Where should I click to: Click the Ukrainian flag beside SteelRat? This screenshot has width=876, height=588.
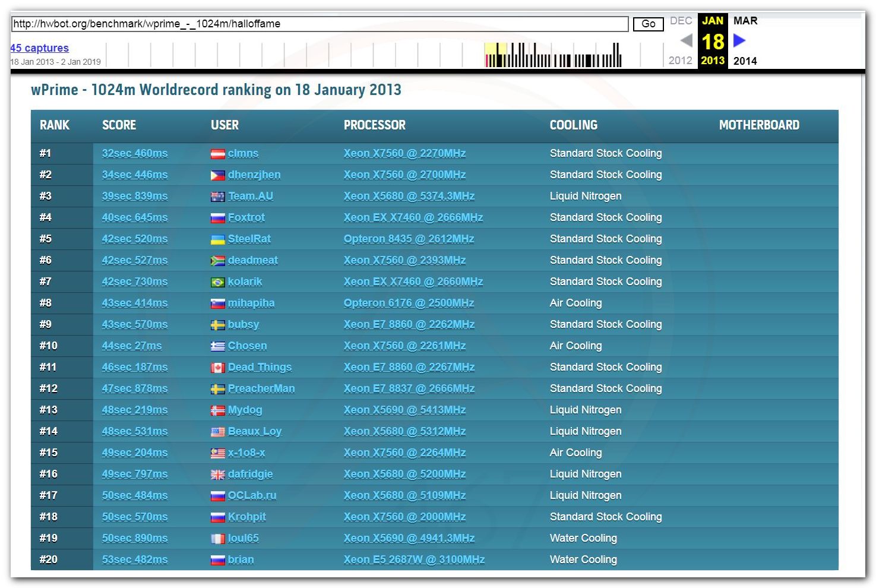tap(217, 239)
